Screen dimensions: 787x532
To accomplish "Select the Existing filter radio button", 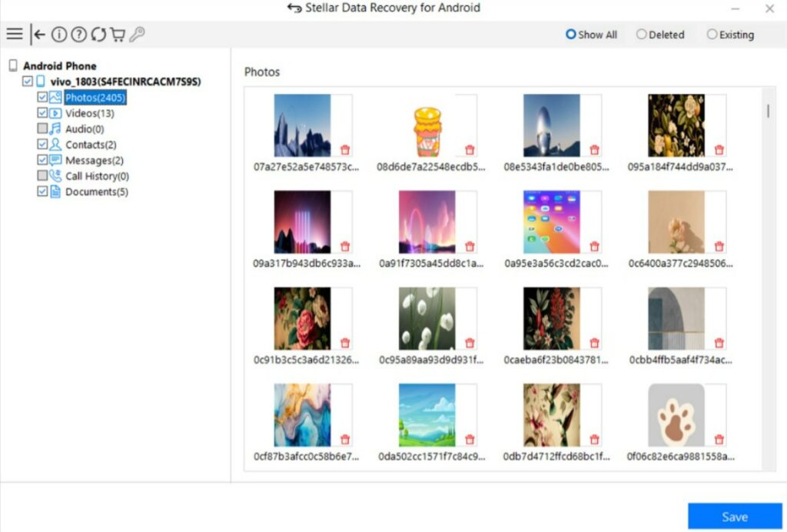I will coord(712,34).
